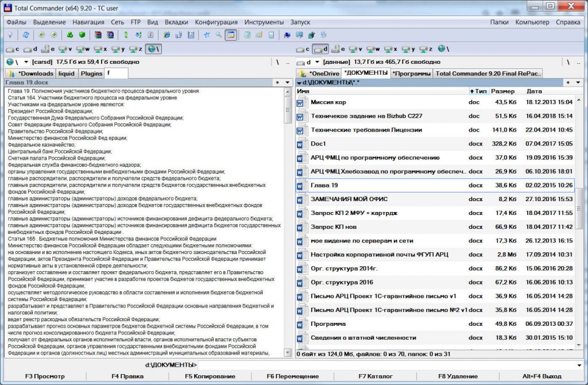Image resolution: width=588 pixels, height=385 pixels.
Task: Click the network globe icon in left drive bar
Action: coord(153,49)
